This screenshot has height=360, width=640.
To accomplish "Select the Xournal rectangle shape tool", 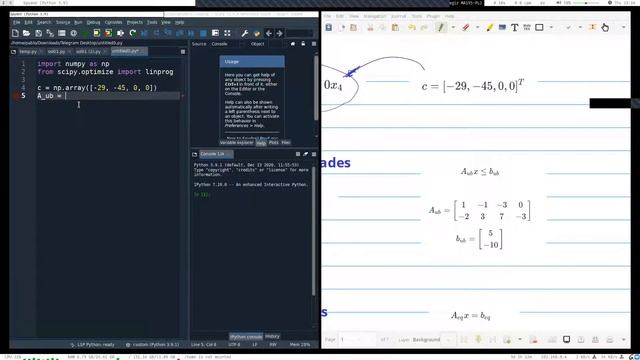I will tap(539, 27).
